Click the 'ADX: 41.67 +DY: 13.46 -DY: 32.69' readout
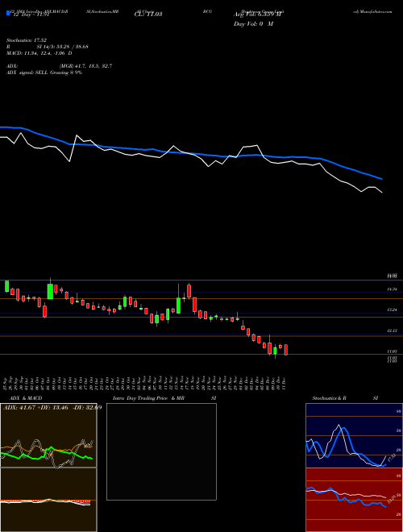403x532 pixels. point(52,408)
